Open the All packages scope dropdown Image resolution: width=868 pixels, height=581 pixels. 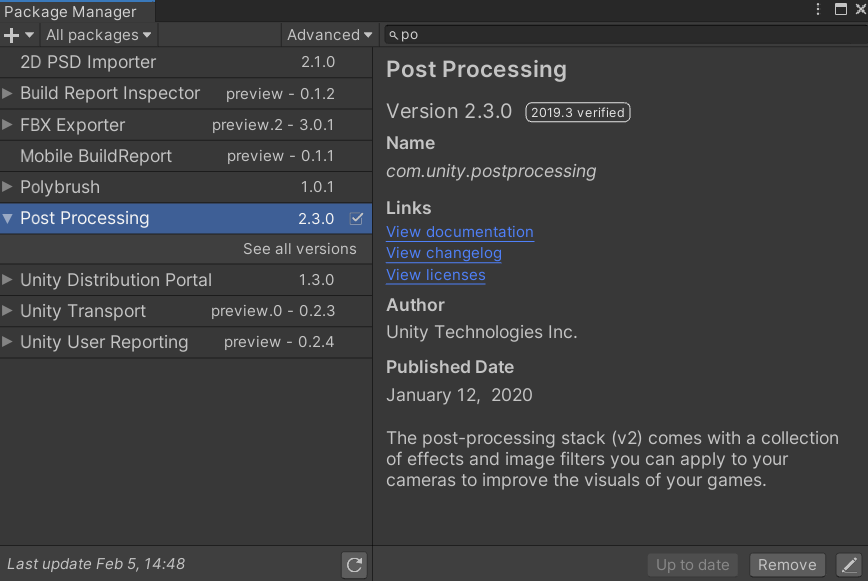98,35
